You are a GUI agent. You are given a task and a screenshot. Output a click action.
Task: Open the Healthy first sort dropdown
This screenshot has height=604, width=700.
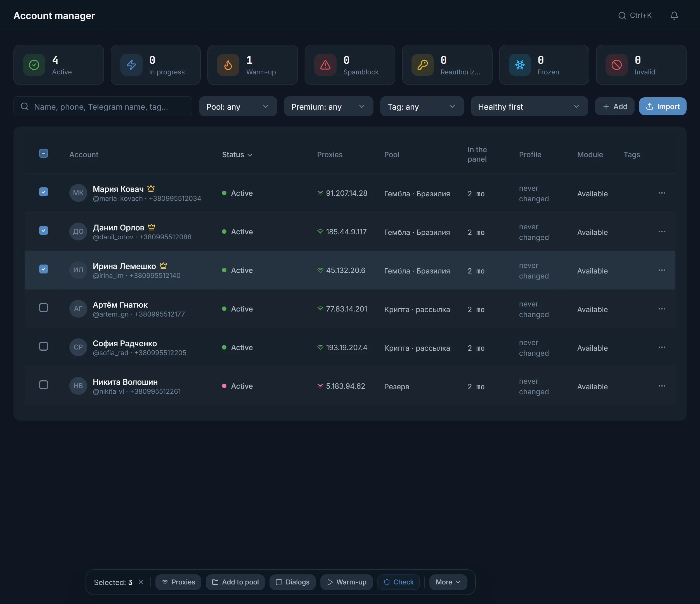coord(529,107)
